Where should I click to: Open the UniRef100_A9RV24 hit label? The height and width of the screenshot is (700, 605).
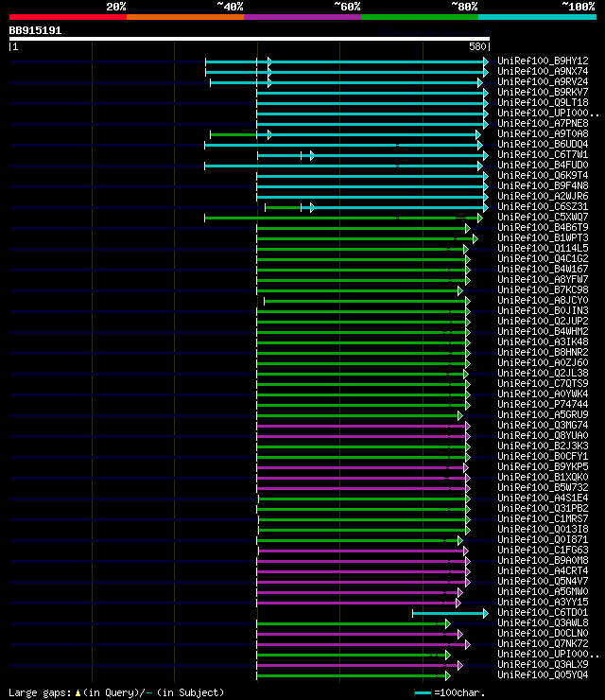[x=543, y=81]
